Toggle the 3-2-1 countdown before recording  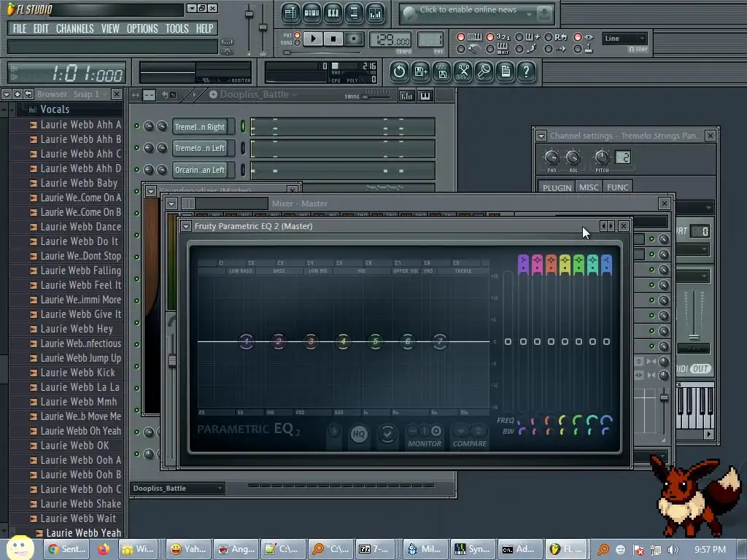click(489, 37)
